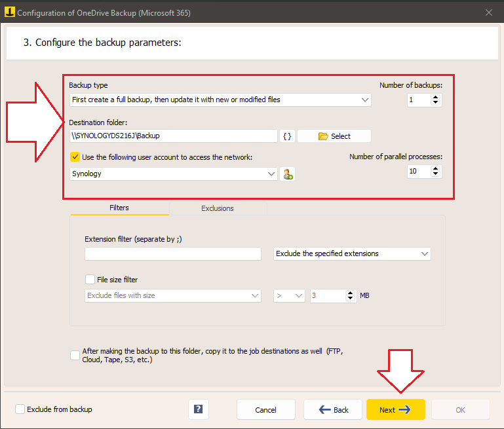Open the Backup type dropdown
This screenshot has width=504, height=429.
pos(220,100)
